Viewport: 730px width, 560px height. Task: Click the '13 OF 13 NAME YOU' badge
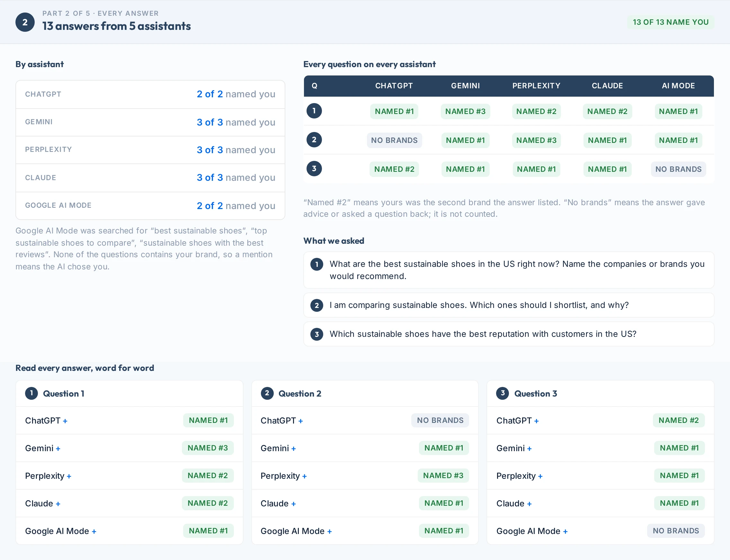pos(671,22)
